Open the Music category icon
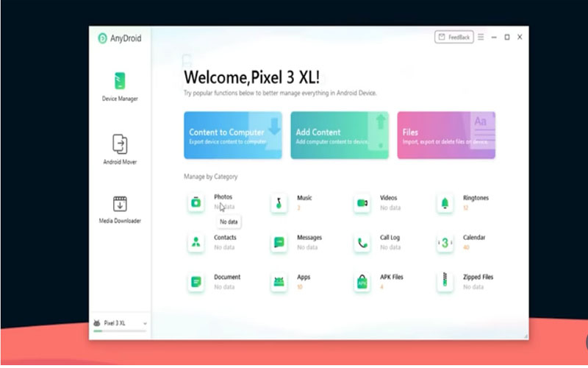The image size is (588, 368). (279, 203)
